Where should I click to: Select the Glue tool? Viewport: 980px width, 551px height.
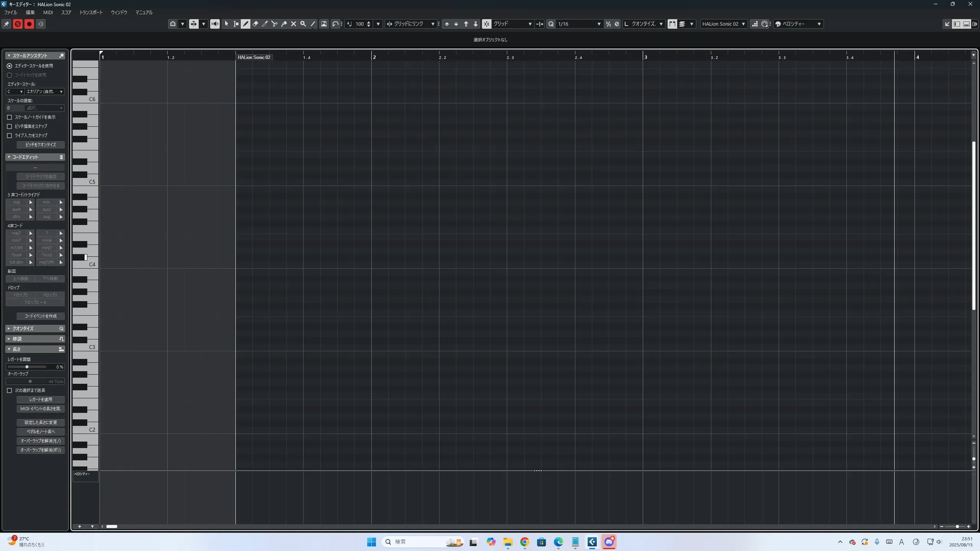284,24
